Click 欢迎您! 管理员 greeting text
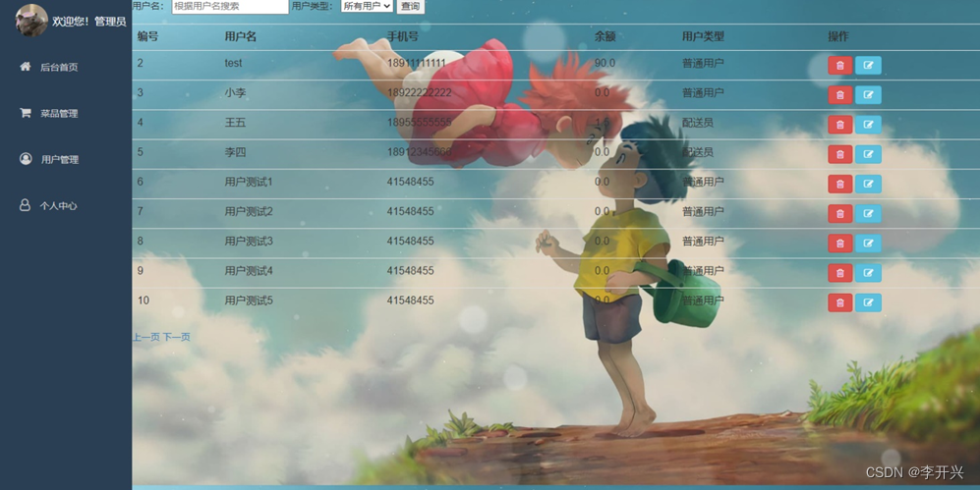Viewport: 980px width, 490px height. pyautogui.click(x=89, y=22)
